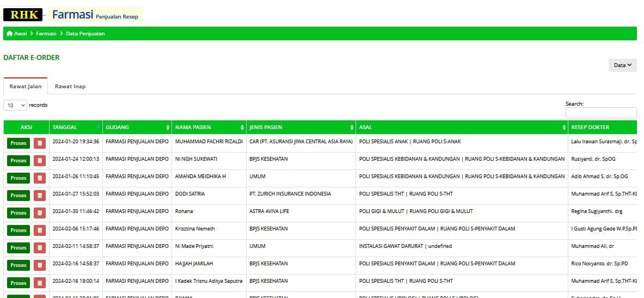Click into the Search input field
This screenshot has height=298, width=644.
click(x=600, y=113)
